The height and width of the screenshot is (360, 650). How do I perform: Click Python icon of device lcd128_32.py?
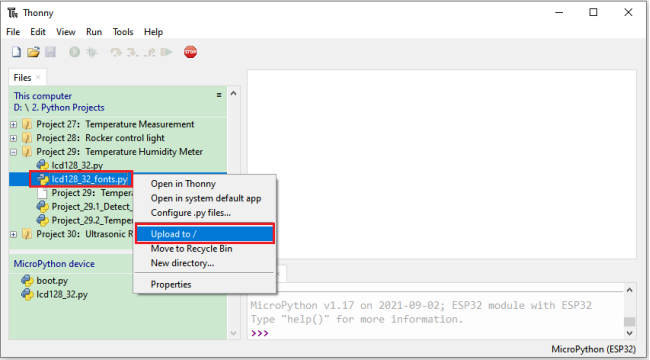coord(27,294)
